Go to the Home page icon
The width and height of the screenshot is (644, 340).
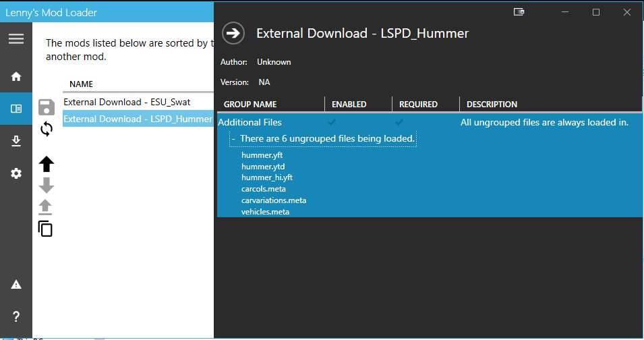[16, 76]
